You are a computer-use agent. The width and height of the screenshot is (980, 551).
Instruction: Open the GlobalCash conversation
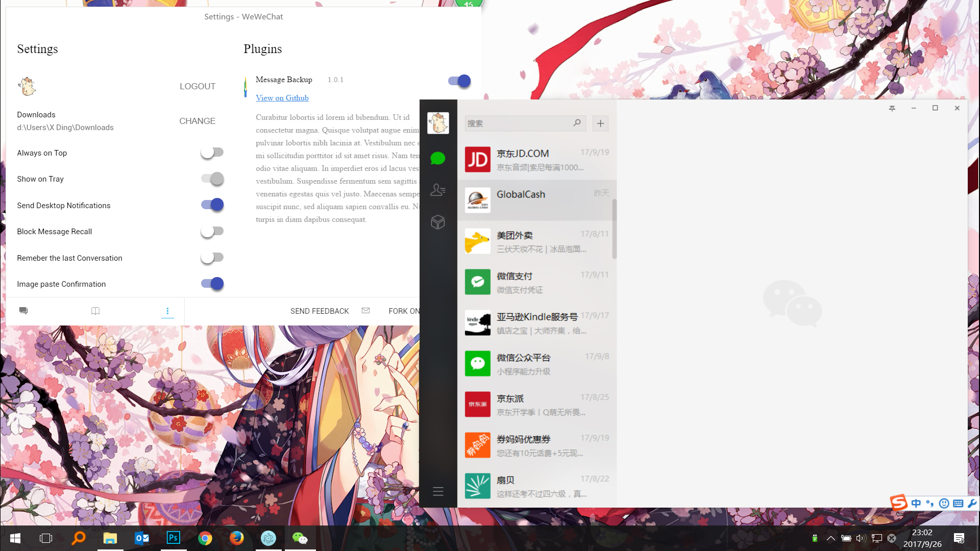(536, 200)
